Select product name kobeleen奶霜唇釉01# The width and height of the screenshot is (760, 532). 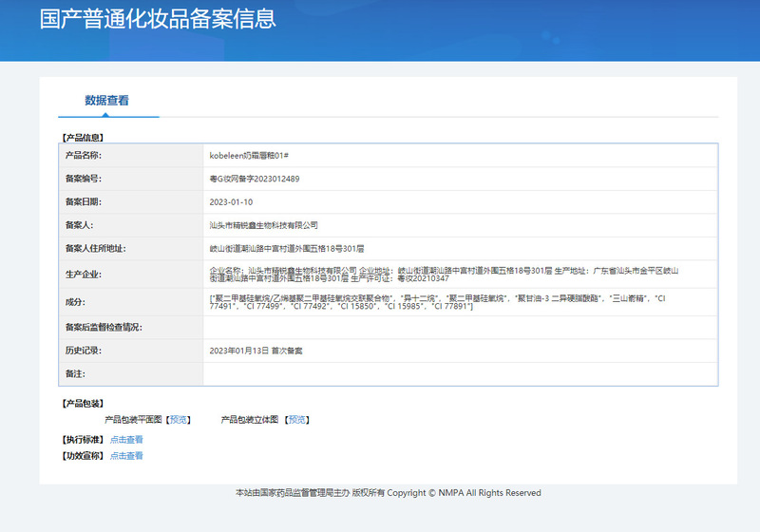[x=249, y=156]
